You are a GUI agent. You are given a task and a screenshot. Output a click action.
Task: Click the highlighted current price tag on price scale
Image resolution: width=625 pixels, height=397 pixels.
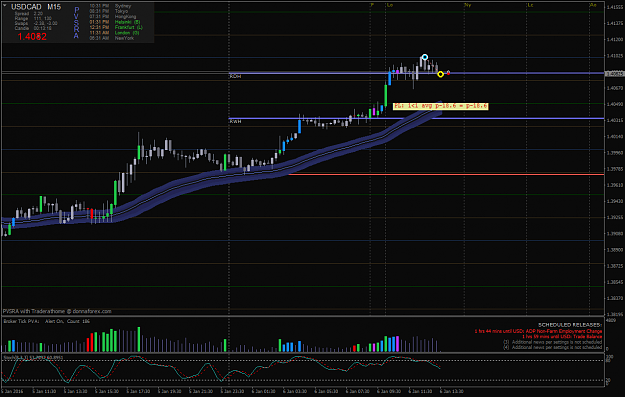[615, 74]
